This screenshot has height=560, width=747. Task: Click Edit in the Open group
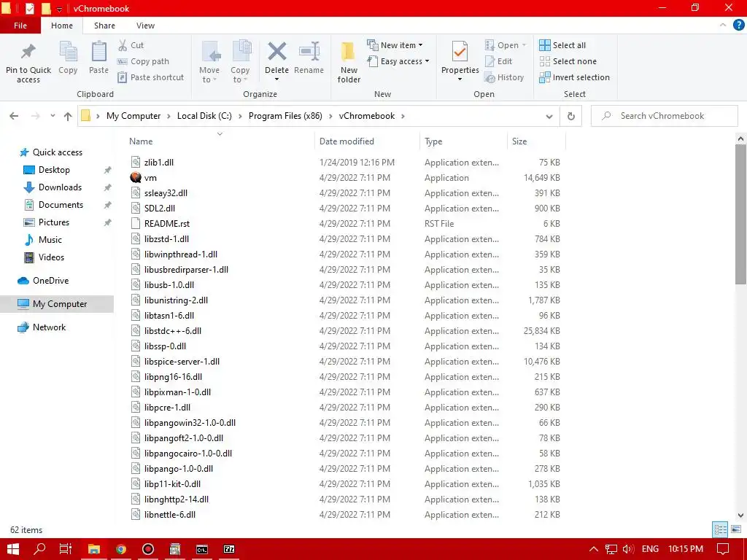[x=498, y=61]
